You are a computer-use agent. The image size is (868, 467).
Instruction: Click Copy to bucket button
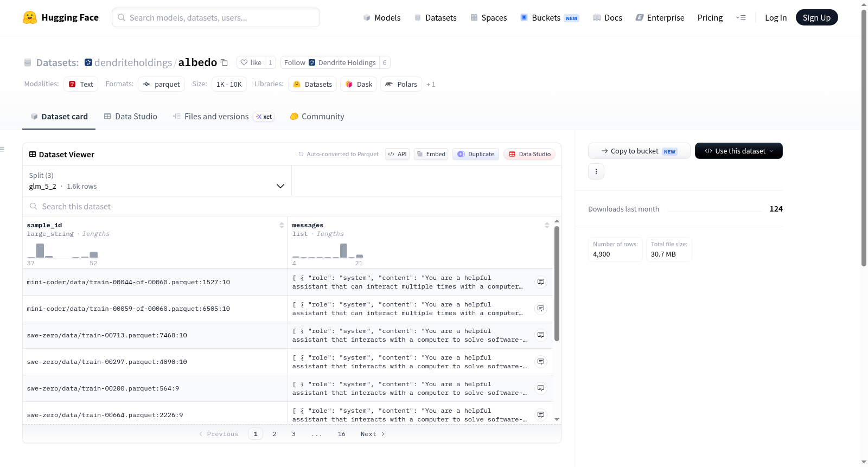(639, 151)
